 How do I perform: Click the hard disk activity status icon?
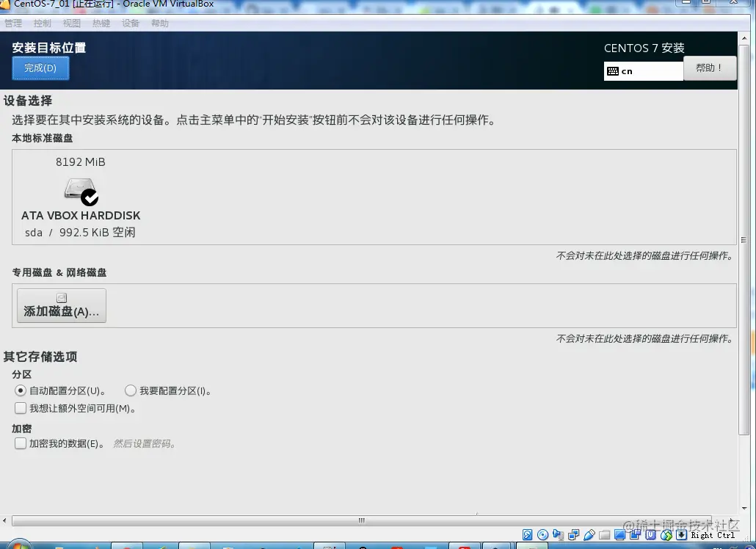pos(528,534)
